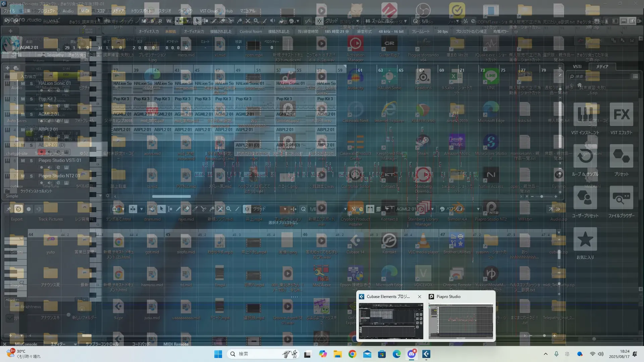
Task: Open the MIDI menu in menu bar
Action: (85, 11)
